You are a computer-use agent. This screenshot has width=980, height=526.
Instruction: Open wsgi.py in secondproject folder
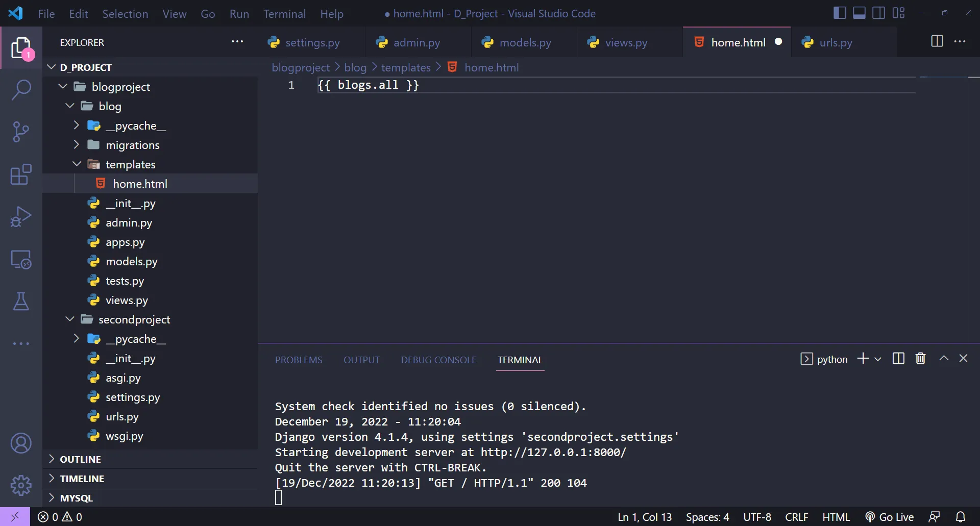coord(150,435)
